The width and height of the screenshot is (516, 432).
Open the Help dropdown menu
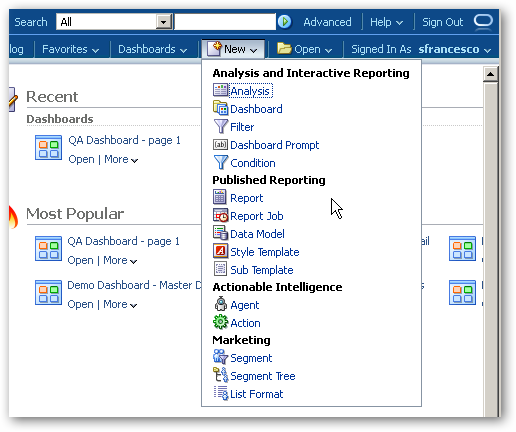[x=386, y=22]
